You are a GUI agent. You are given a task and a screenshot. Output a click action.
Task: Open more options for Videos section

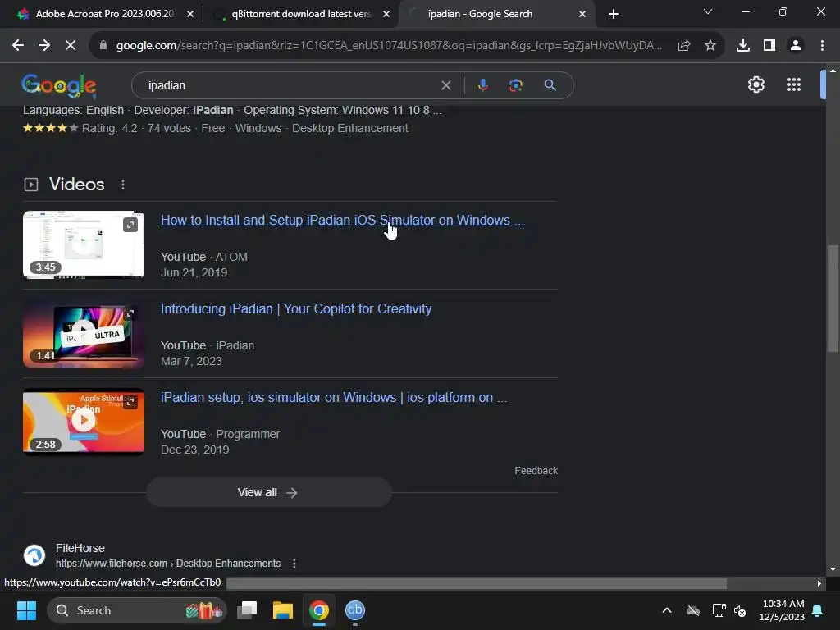point(123,185)
